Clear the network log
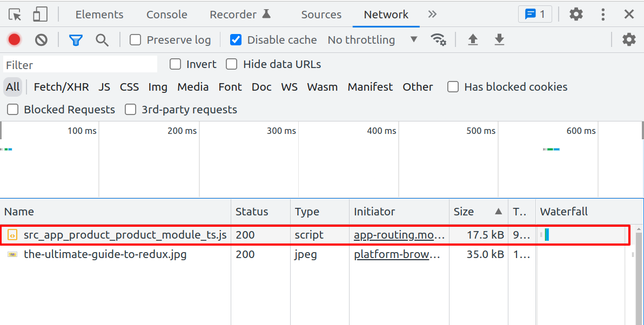 41,40
